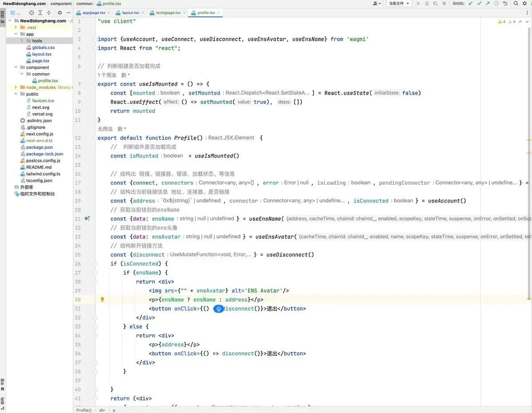Open README.md in project tree
This screenshot has width=532, height=413.
coord(39,167)
